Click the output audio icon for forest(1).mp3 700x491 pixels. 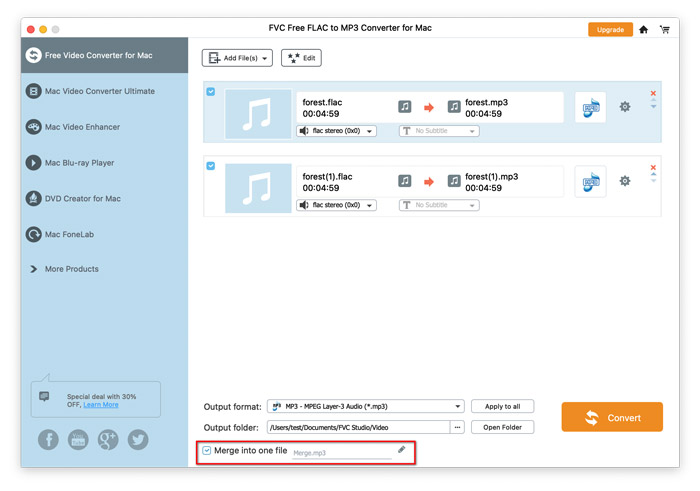(x=454, y=181)
